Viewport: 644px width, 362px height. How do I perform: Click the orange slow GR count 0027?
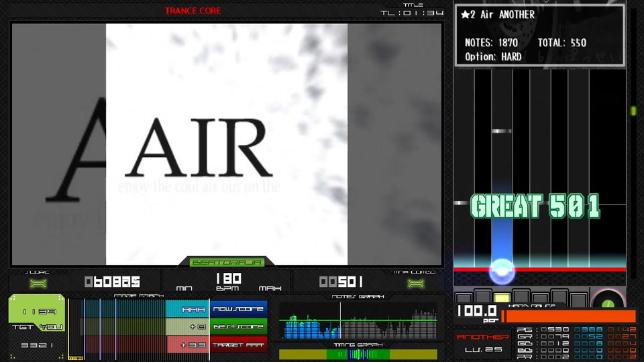[x=622, y=337]
